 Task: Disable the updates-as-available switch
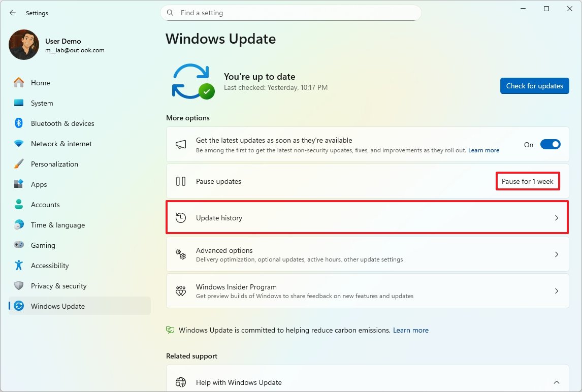pos(551,144)
